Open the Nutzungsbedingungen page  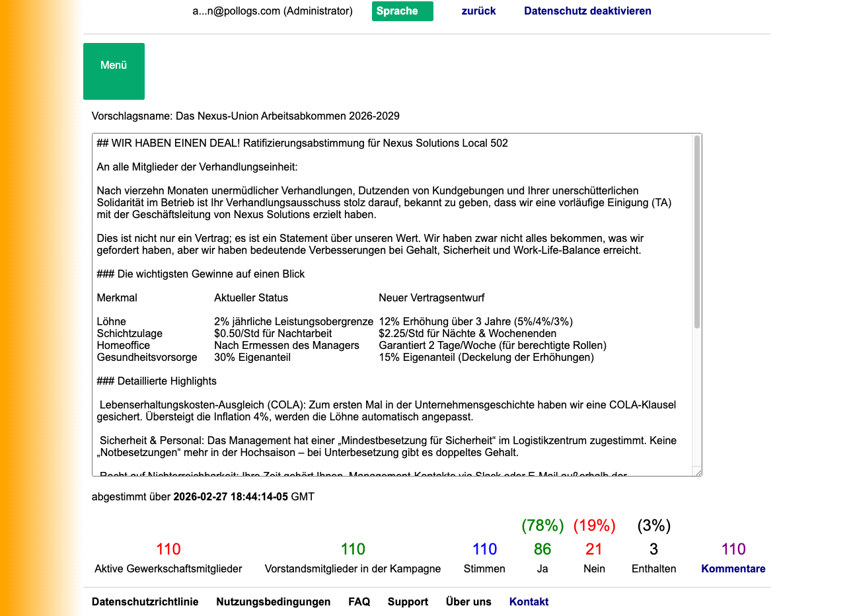point(273,601)
